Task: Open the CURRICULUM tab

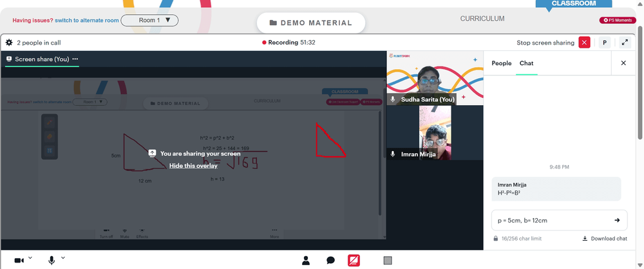Action: click(x=482, y=19)
